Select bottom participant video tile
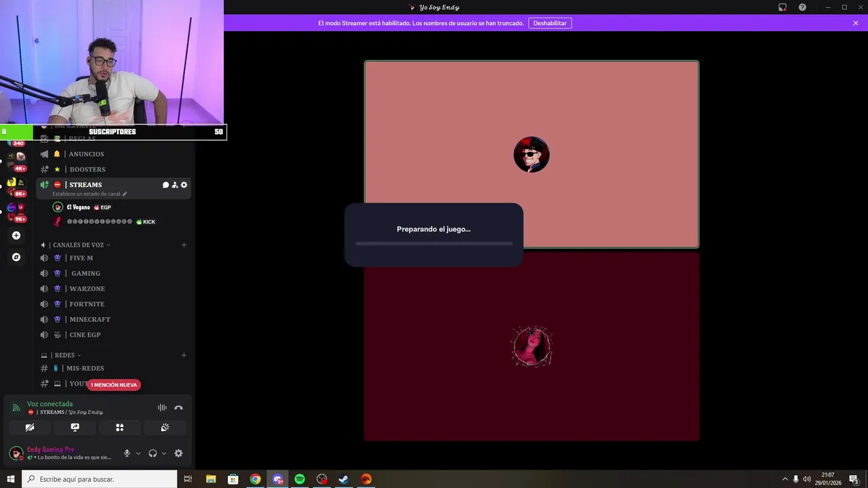 tap(532, 346)
